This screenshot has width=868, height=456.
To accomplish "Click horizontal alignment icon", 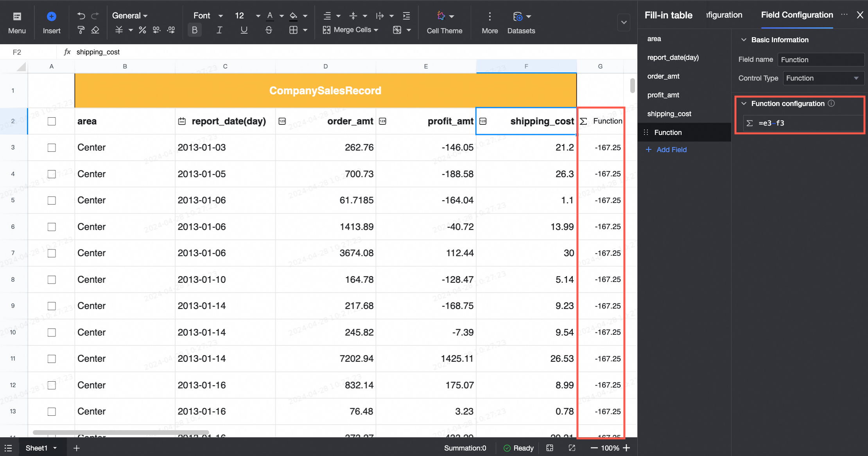I will (x=327, y=16).
